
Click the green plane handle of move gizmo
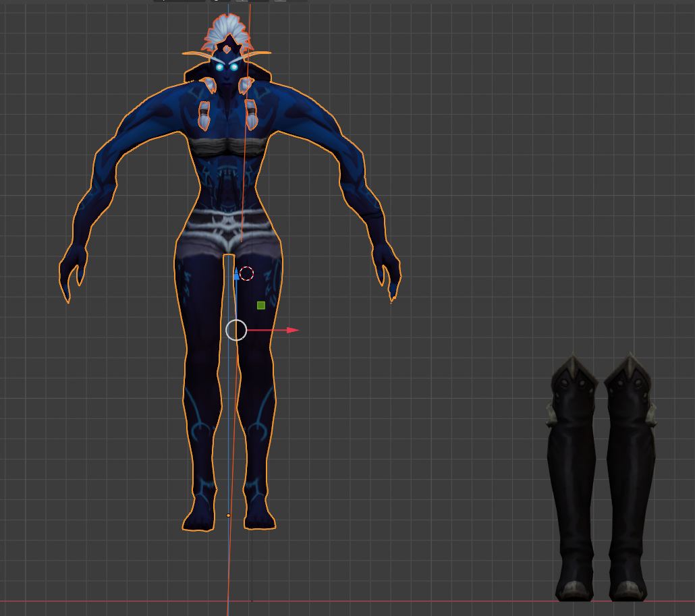(x=261, y=305)
